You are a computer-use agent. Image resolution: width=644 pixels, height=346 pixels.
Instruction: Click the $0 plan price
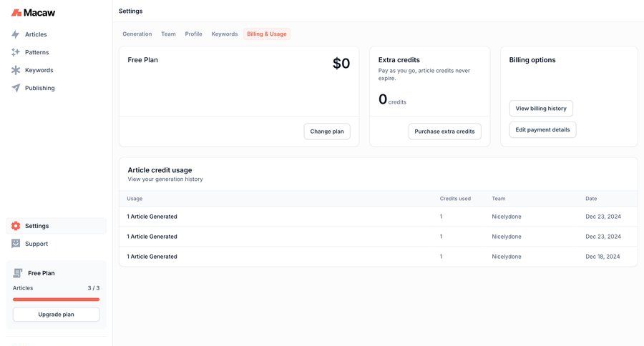[x=341, y=63]
